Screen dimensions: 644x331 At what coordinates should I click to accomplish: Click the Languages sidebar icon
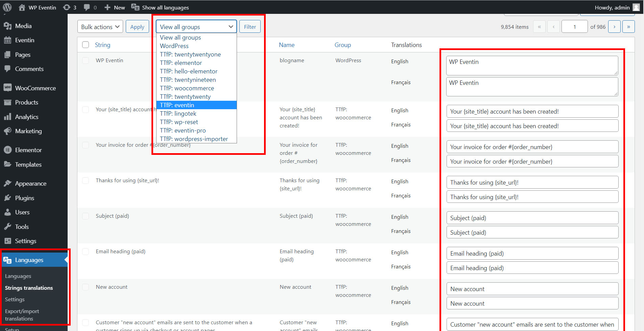pyautogui.click(x=7, y=260)
